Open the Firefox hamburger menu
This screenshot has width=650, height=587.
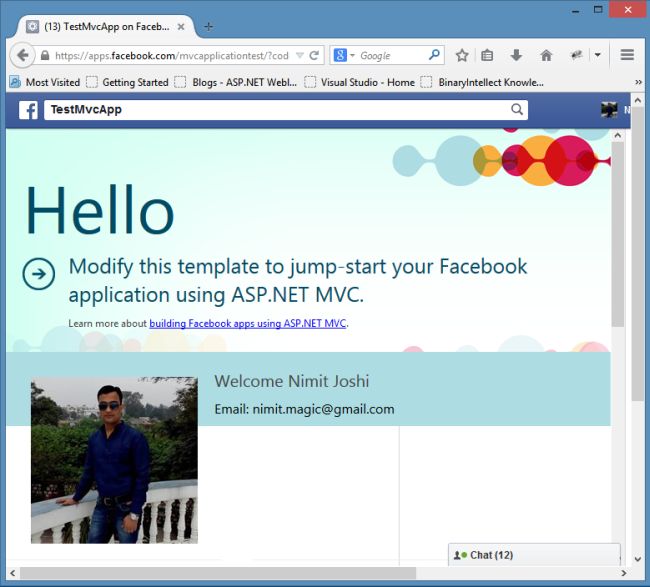click(627, 55)
